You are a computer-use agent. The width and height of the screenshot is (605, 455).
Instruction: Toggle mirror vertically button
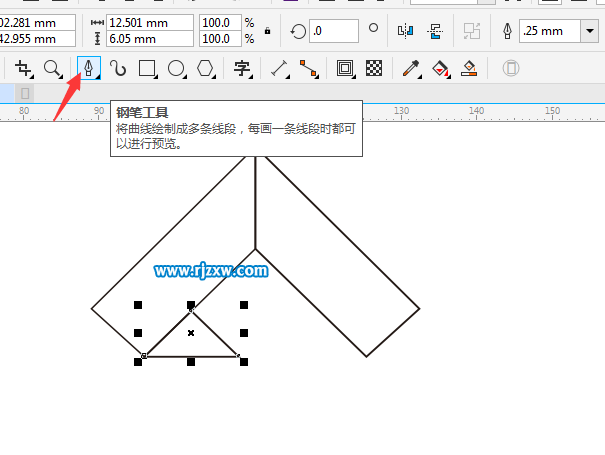[x=435, y=31]
